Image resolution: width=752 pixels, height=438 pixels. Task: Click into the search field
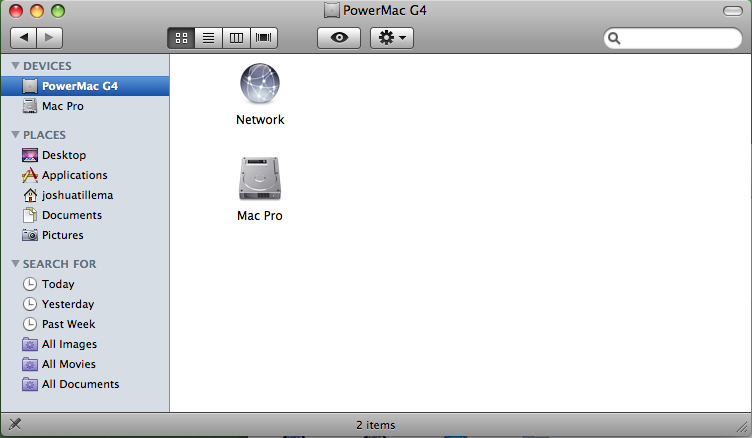tap(672, 38)
